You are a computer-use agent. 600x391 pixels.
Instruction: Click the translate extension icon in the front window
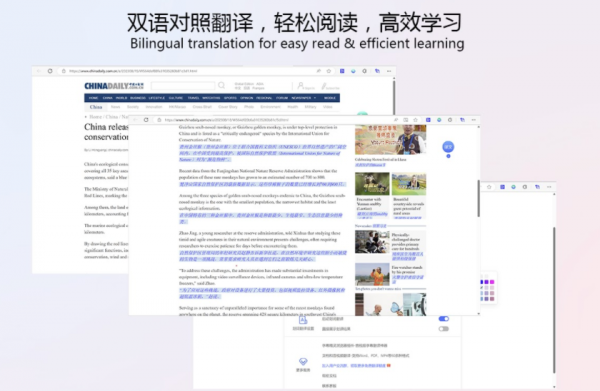click(x=462, y=120)
